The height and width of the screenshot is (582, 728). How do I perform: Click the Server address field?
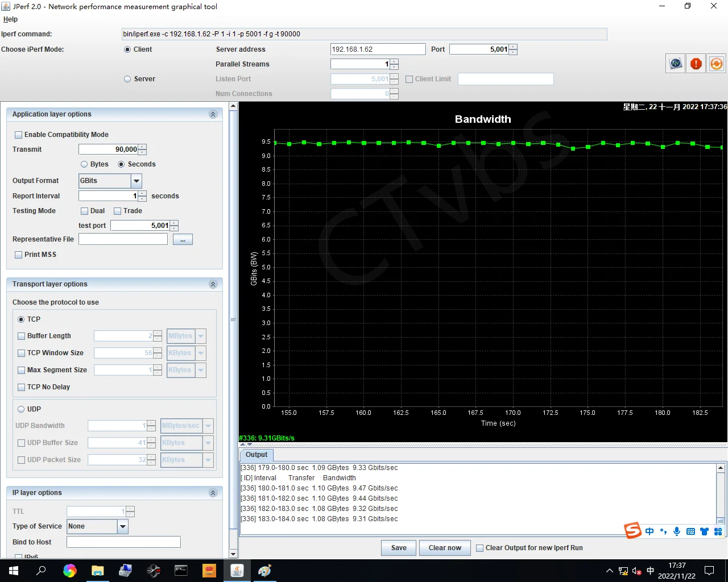[x=378, y=49]
